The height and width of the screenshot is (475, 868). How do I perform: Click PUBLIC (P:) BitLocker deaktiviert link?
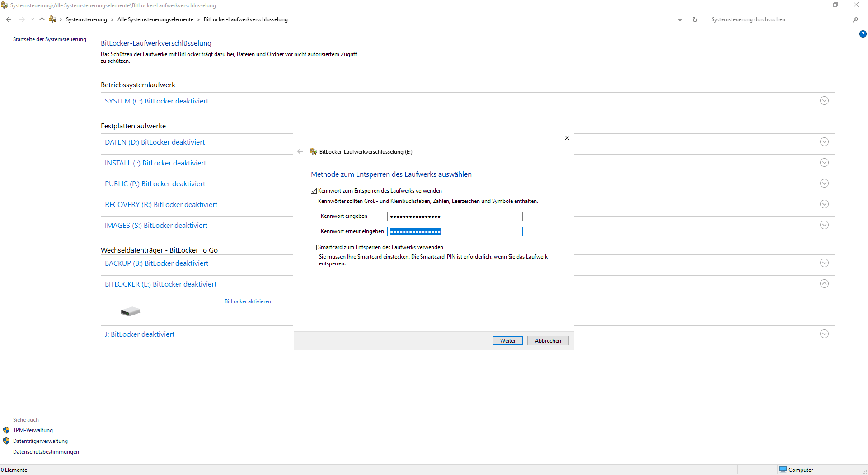pyautogui.click(x=155, y=184)
